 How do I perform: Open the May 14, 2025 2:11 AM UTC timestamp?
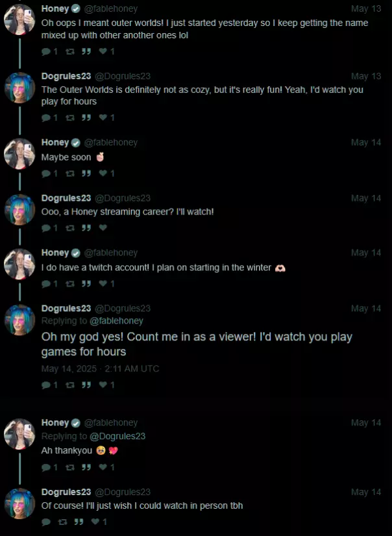tap(100, 368)
